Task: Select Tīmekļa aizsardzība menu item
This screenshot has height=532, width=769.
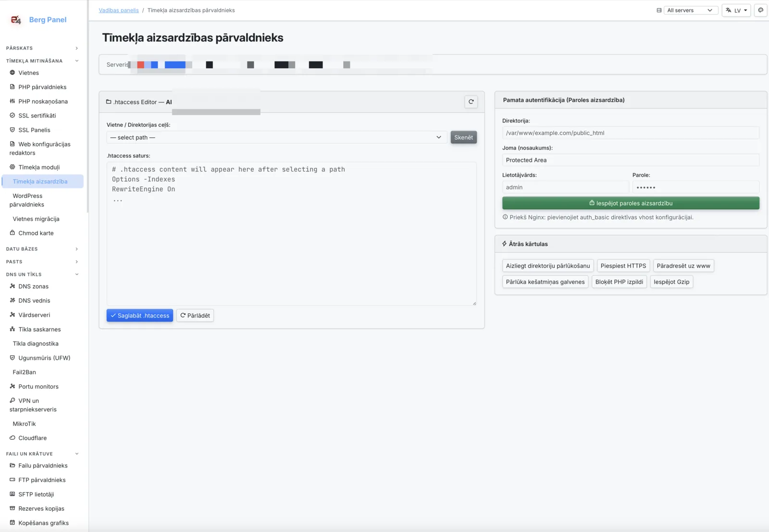Action: (42, 181)
